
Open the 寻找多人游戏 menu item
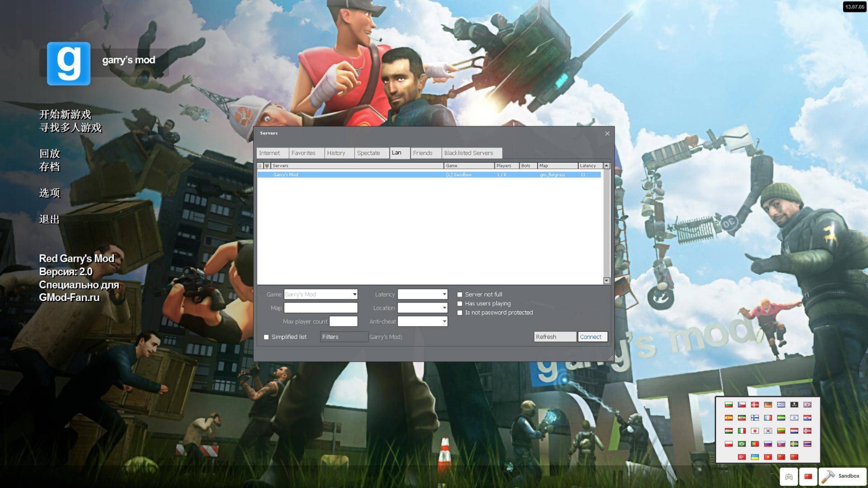click(71, 127)
